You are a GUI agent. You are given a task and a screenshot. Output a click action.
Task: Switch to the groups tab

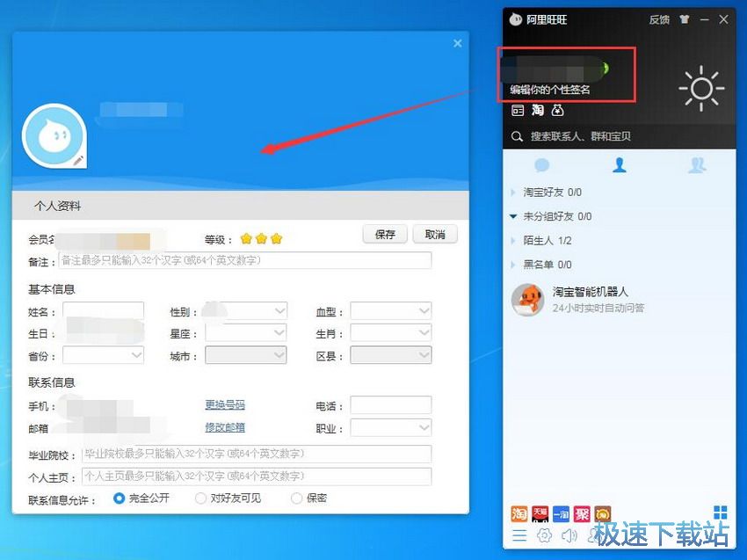697,165
